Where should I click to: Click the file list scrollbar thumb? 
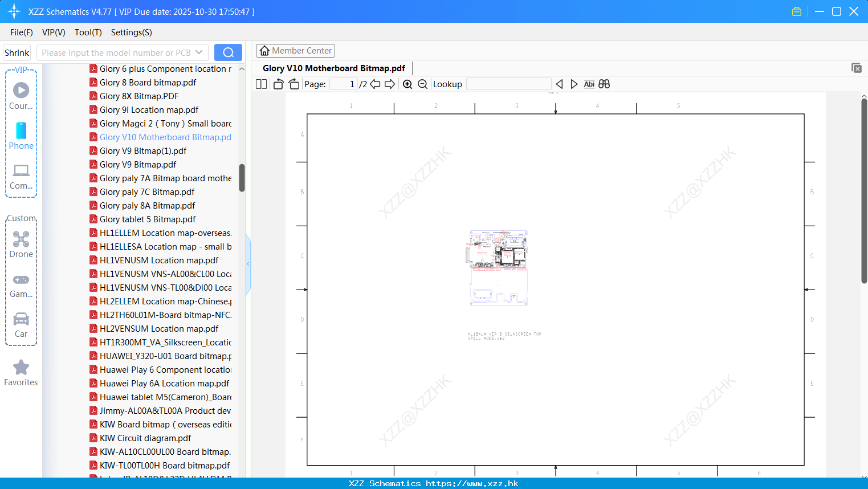[242, 178]
